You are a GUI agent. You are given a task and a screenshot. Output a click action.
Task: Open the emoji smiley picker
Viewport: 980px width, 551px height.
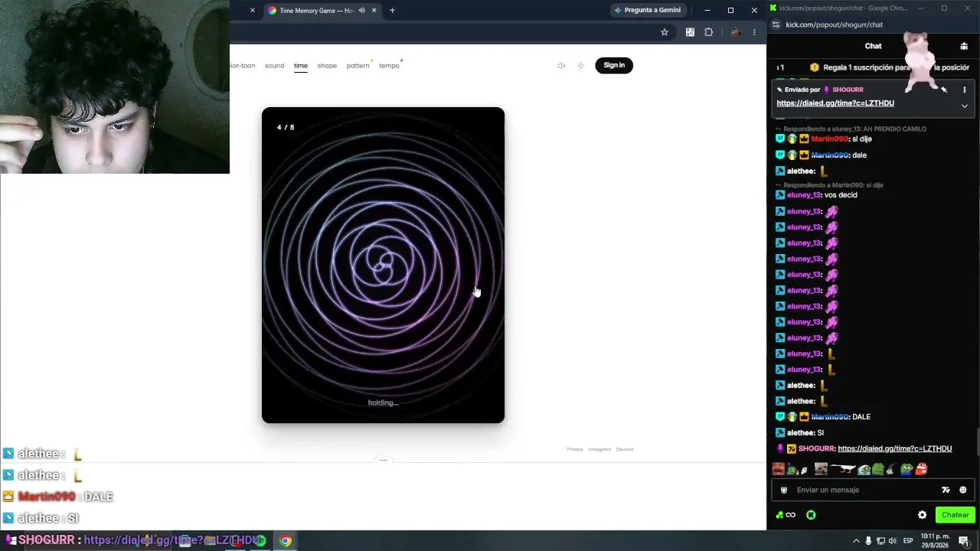(962, 490)
